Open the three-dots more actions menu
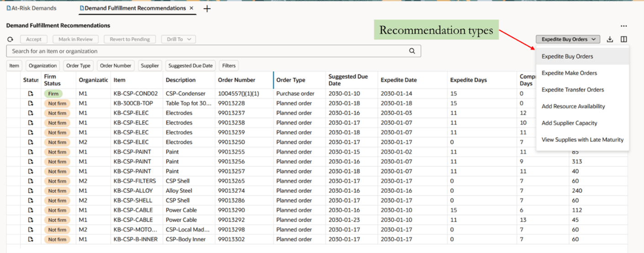Image resolution: width=644 pixels, height=253 pixels. 624,26
